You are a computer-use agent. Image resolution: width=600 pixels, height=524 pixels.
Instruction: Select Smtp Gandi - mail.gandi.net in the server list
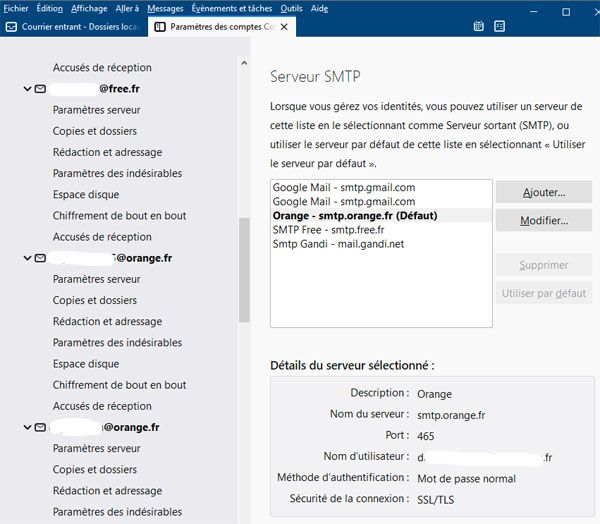point(338,244)
